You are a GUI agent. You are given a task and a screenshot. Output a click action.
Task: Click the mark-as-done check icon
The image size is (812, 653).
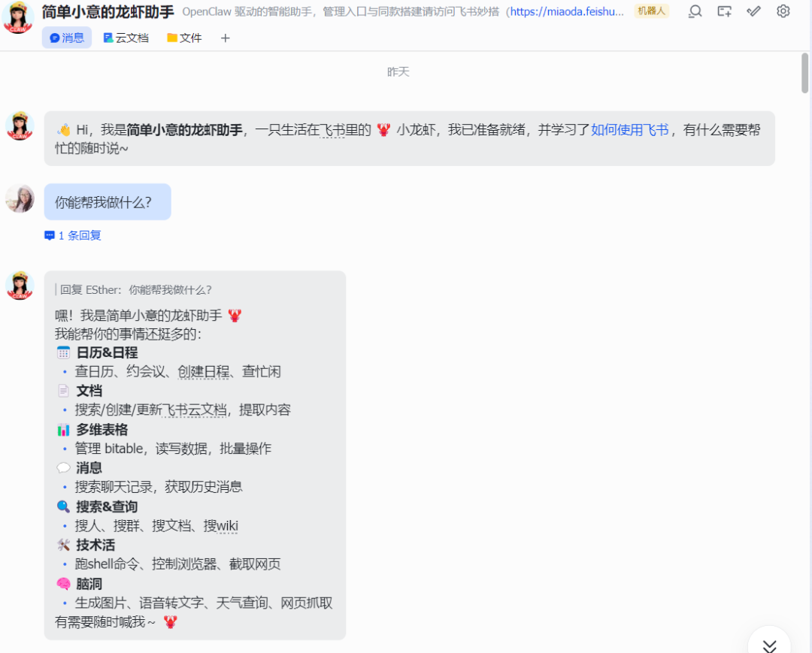point(753,12)
